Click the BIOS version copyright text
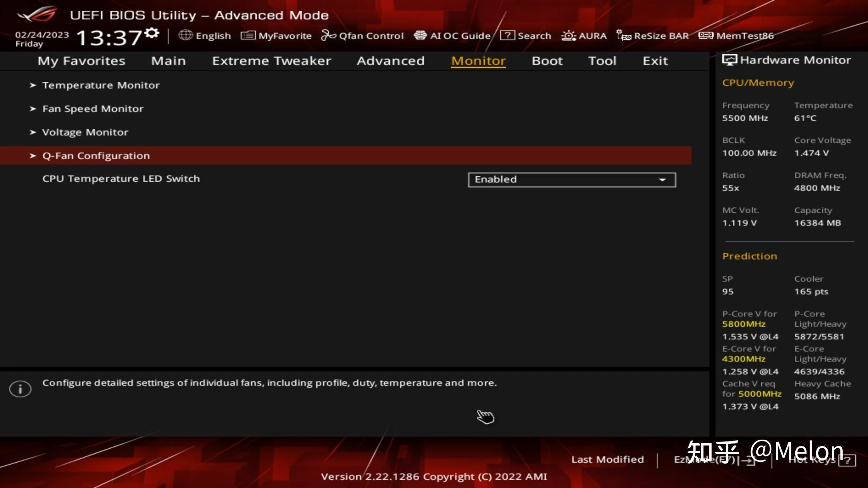The width and height of the screenshot is (868, 488). point(434,477)
